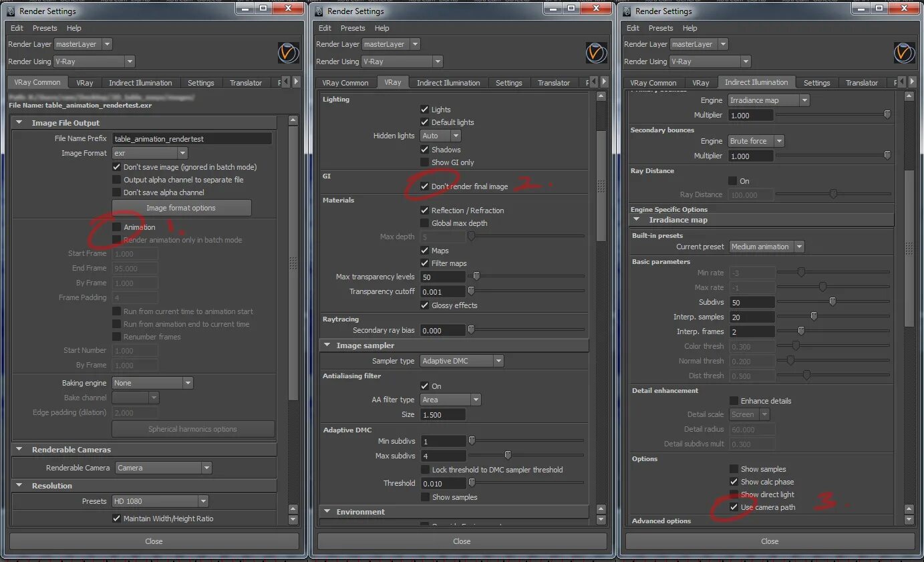
Task: Uncheck Don't save image (ignored in batch mode)
Action: (117, 167)
